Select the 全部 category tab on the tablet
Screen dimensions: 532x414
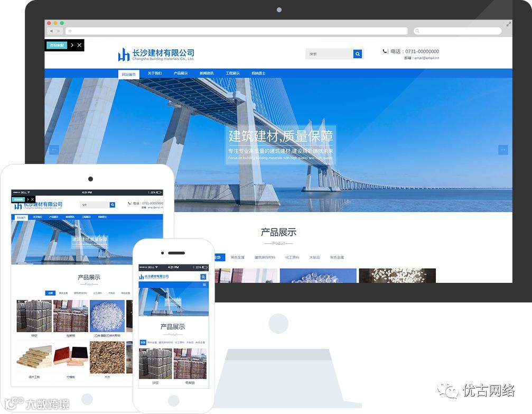click(50, 293)
